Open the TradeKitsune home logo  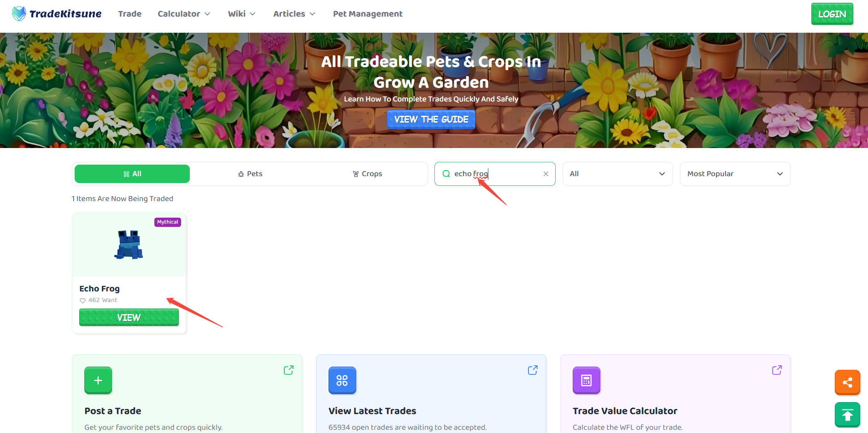pos(57,14)
